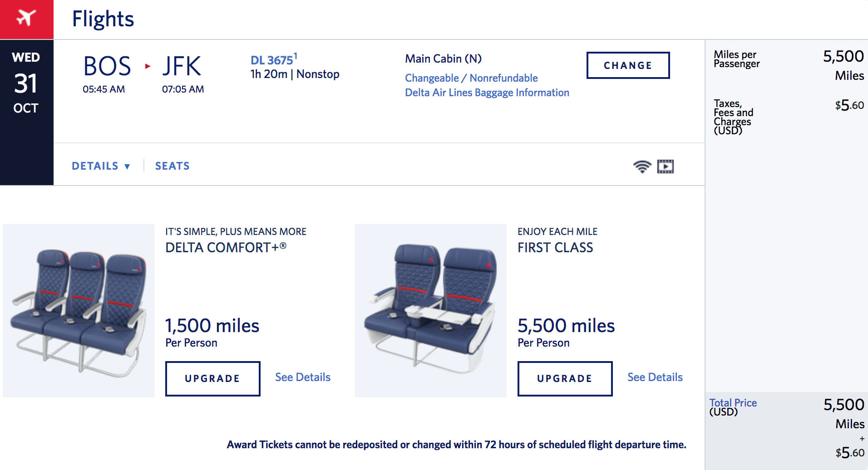Upgrade to Delta Comfort+ for 1,500 miles

[212, 378]
